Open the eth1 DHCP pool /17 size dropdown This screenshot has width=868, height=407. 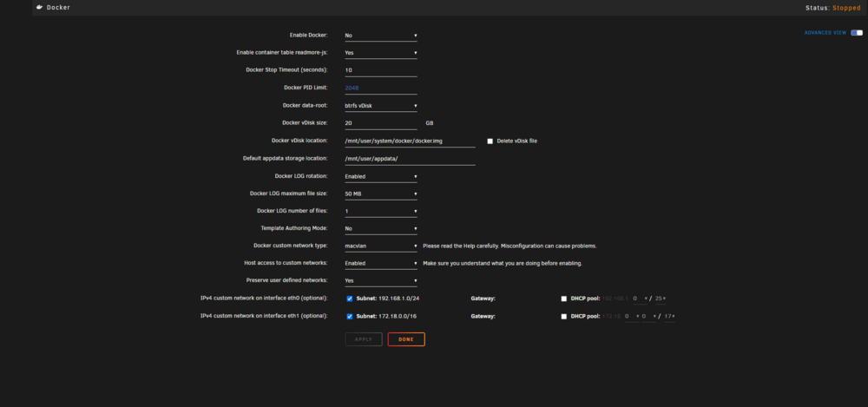[669, 317]
